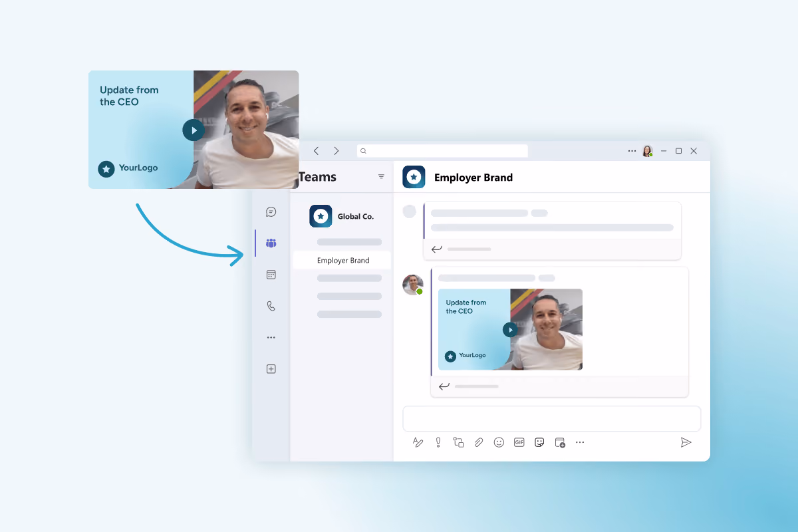The height and width of the screenshot is (532, 798).
Task: Click the new message compose box
Action: click(552, 419)
